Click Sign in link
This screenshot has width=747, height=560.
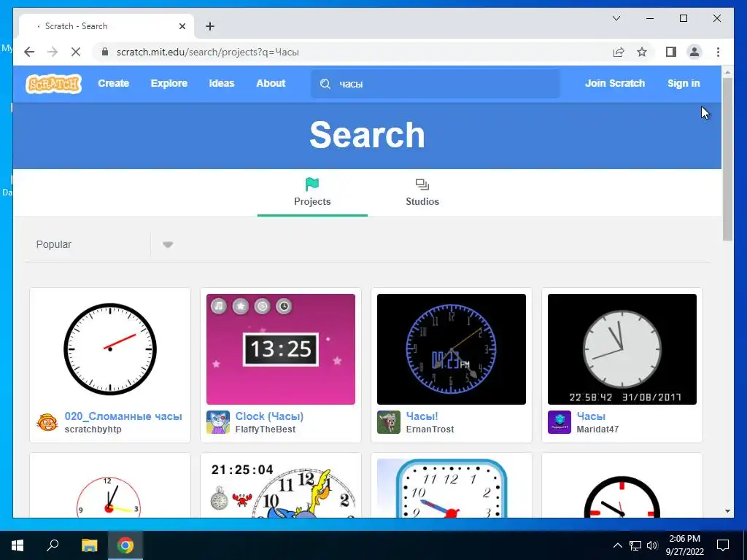coord(684,83)
